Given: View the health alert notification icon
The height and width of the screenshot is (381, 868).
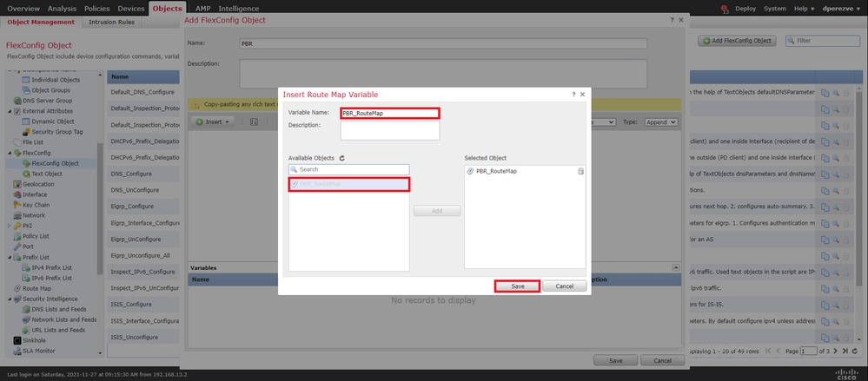Looking at the screenshot, I should (725, 9).
